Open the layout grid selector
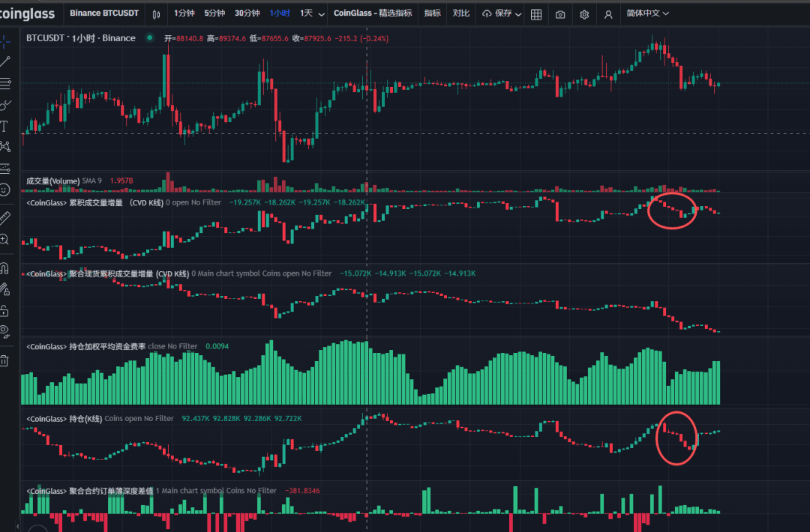 pos(536,14)
